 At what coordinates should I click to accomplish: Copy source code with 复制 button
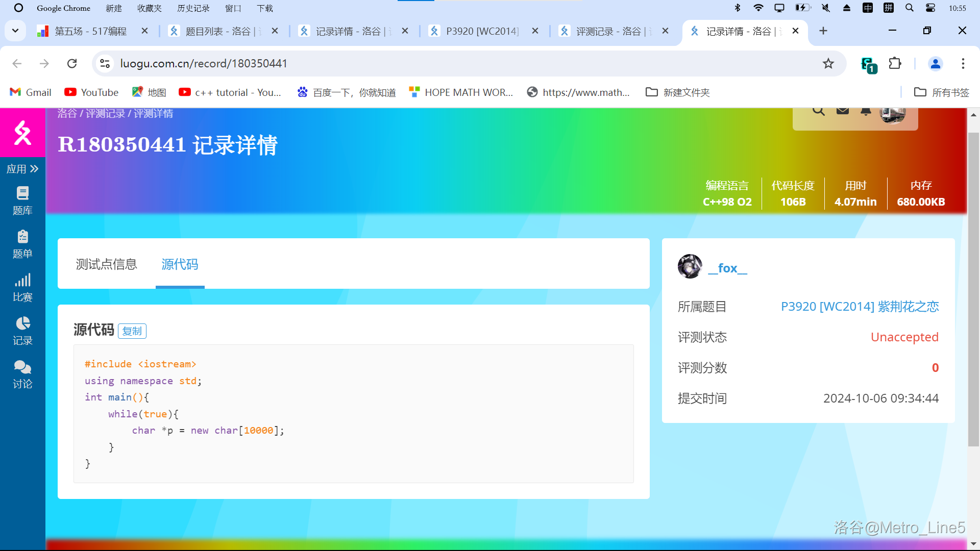pos(132,331)
